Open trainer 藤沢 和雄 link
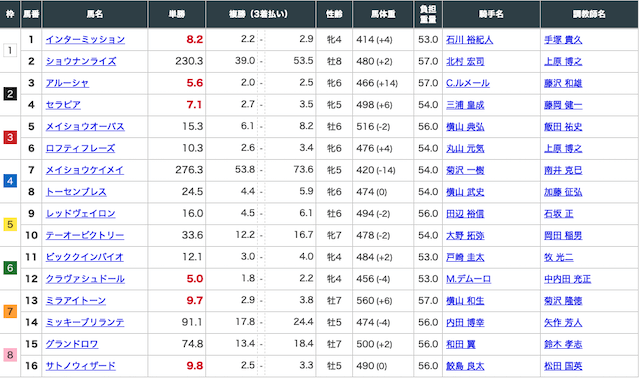This screenshot has width=640, height=378. pyautogui.click(x=563, y=83)
